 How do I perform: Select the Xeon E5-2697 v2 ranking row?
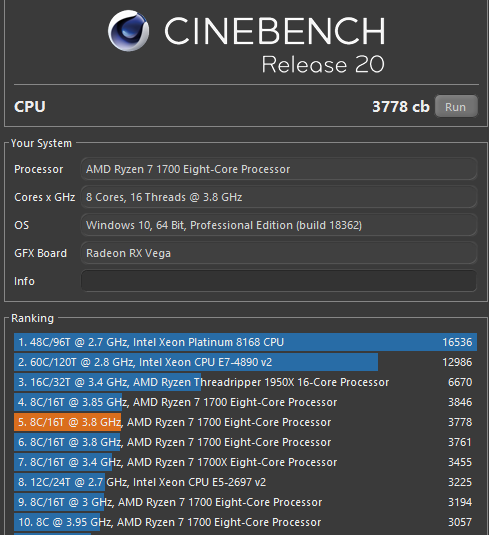245,482
